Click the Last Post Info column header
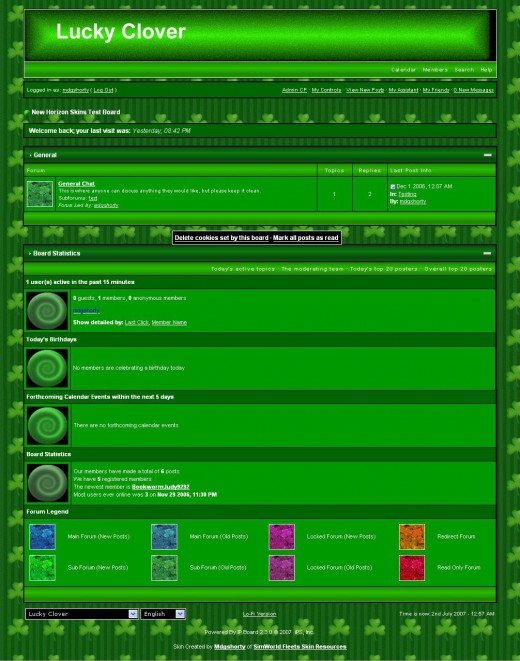Image resolution: width=520 pixels, height=661 pixels. pos(410,170)
